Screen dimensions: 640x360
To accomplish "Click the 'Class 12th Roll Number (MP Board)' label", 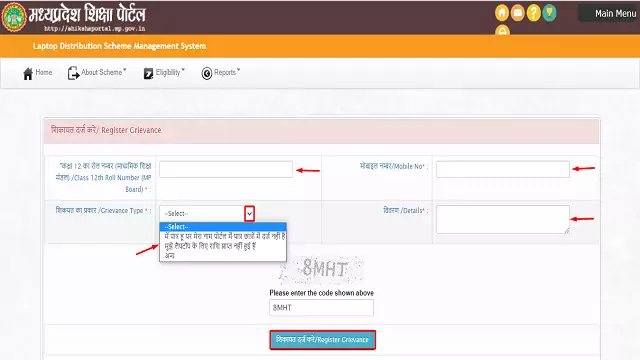I will [x=104, y=178].
